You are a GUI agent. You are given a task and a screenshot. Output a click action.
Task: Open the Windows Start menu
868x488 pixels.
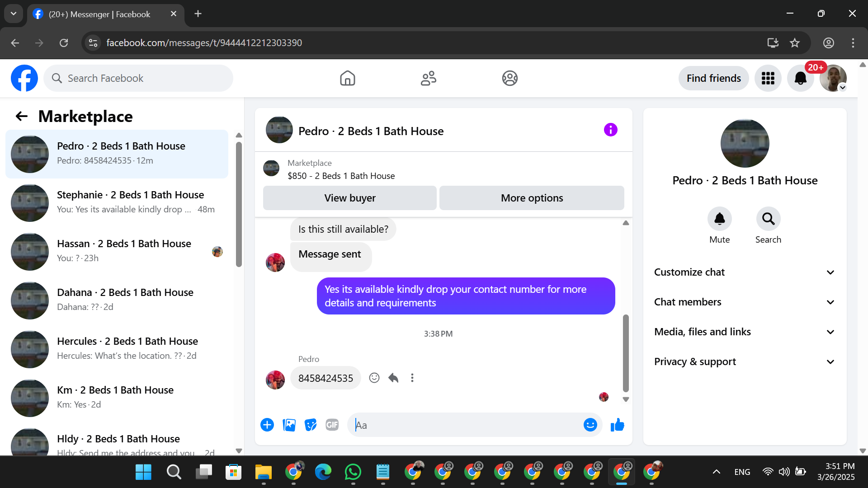click(143, 472)
